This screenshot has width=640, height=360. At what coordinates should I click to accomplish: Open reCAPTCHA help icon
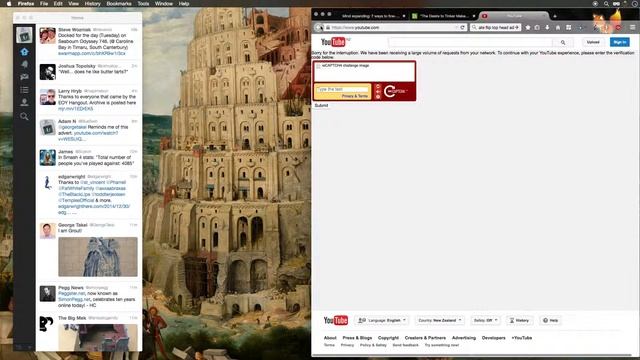pos(378,97)
